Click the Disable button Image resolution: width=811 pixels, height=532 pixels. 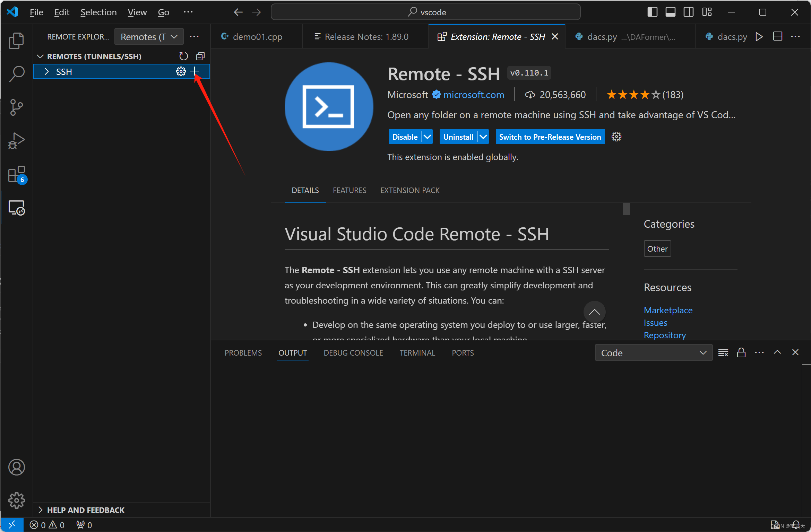tap(405, 137)
